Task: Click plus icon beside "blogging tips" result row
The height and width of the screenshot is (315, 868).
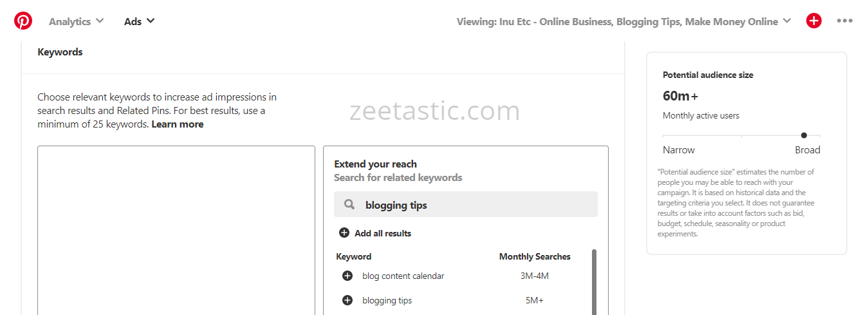Action: (347, 300)
